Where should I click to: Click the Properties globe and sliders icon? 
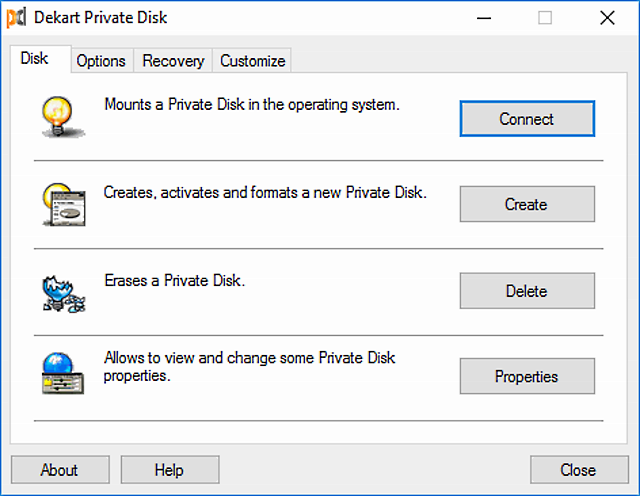tap(63, 373)
